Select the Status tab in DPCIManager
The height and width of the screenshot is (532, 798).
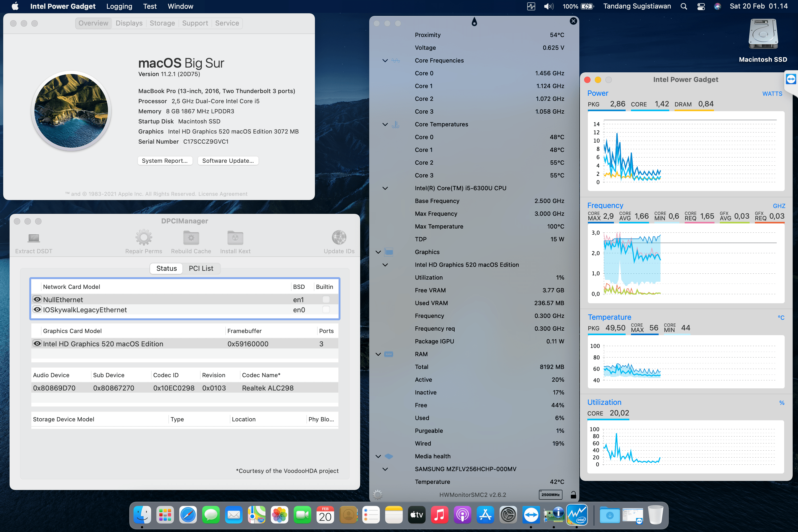(x=166, y=268)
